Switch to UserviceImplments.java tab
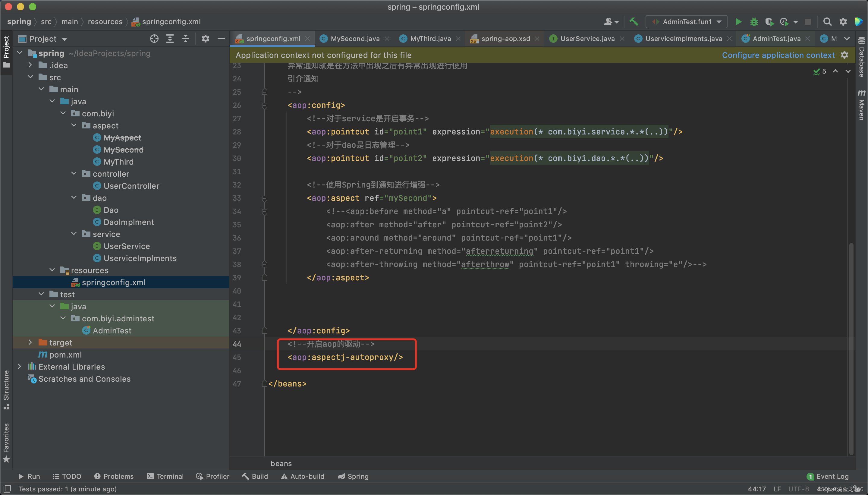 (683, 39)
